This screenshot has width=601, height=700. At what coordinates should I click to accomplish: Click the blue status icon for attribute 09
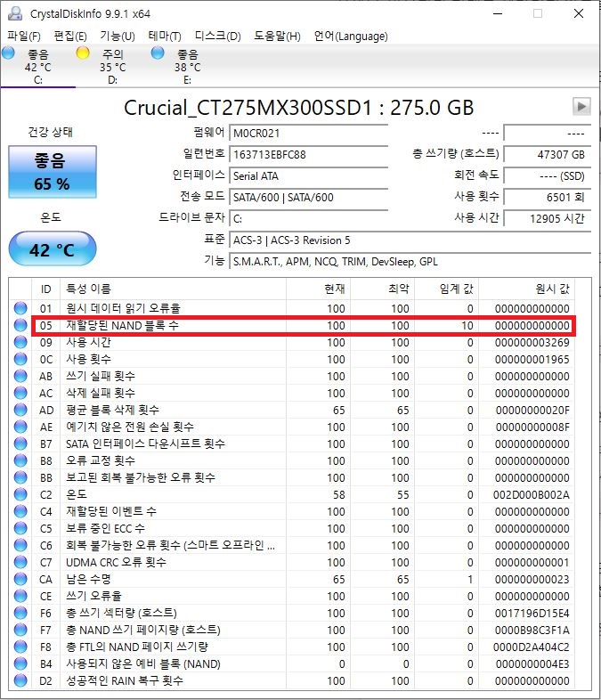coord(20,342)
